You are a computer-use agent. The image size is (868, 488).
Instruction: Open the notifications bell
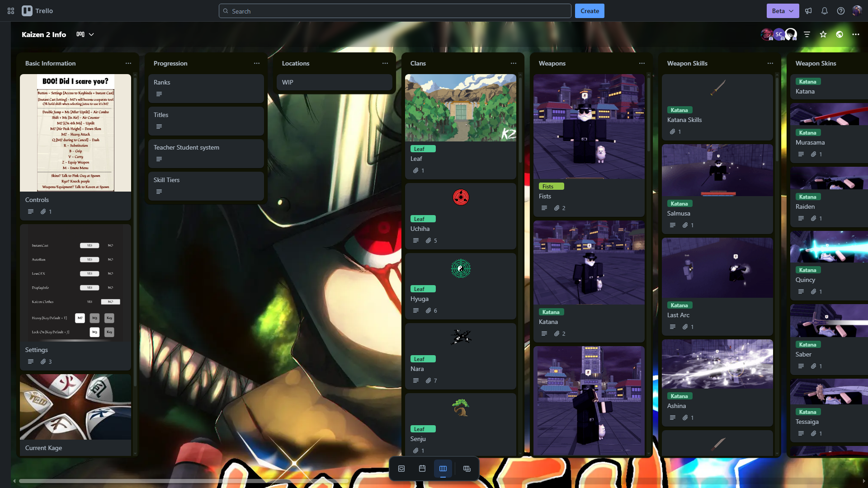click(x=825, y=11)
